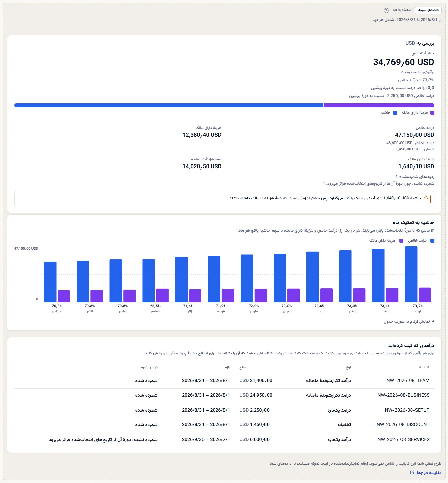Viewport: 448px width, 483px height.
Task: Click purple هزینهٔ دارای مالک swatch in monthly chart legend
Action: (401, 241)
